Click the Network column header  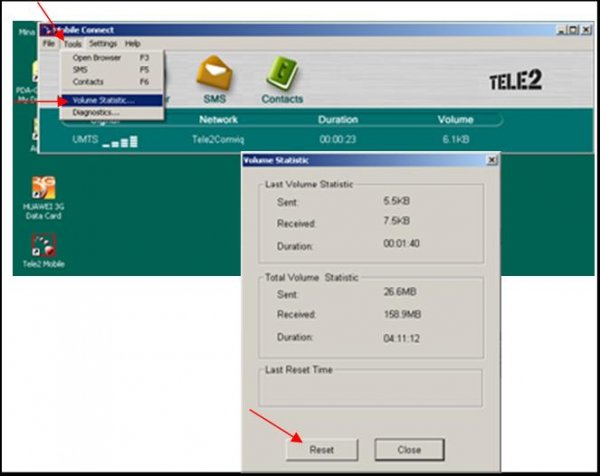[218, 120]
